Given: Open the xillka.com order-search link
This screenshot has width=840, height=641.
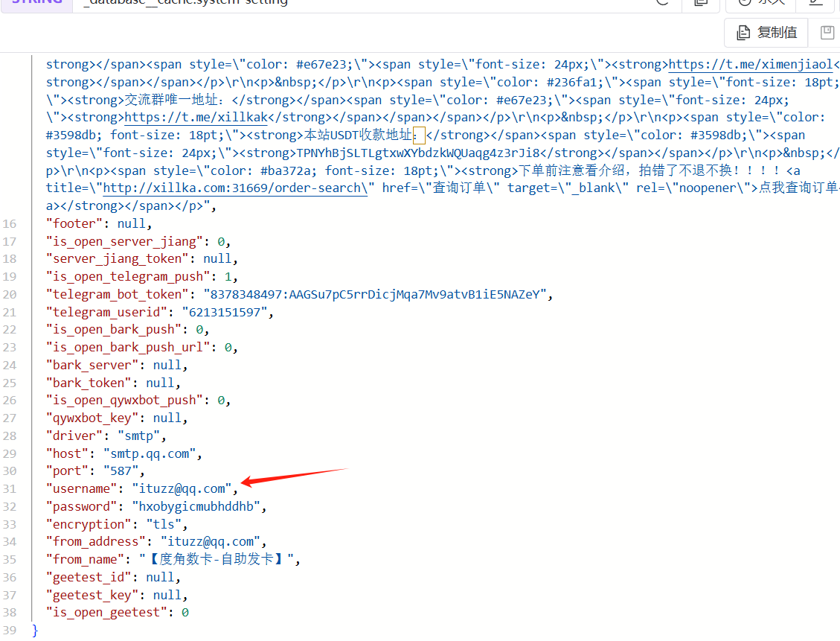Looking at the screenshot, I should pyautogui.click(x=235, y=188).
